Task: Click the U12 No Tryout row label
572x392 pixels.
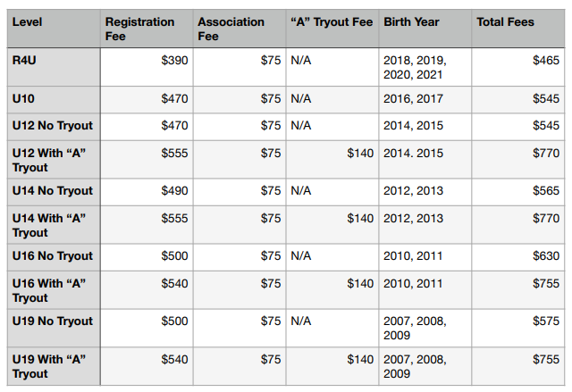Action: [54, 127]
